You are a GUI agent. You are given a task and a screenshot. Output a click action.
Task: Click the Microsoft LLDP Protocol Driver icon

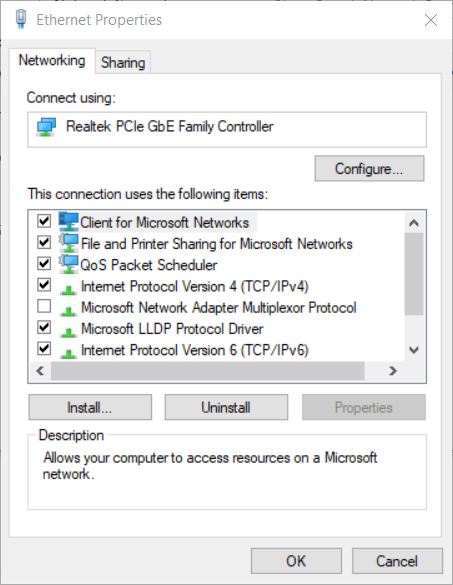click(x=68, y=332)
